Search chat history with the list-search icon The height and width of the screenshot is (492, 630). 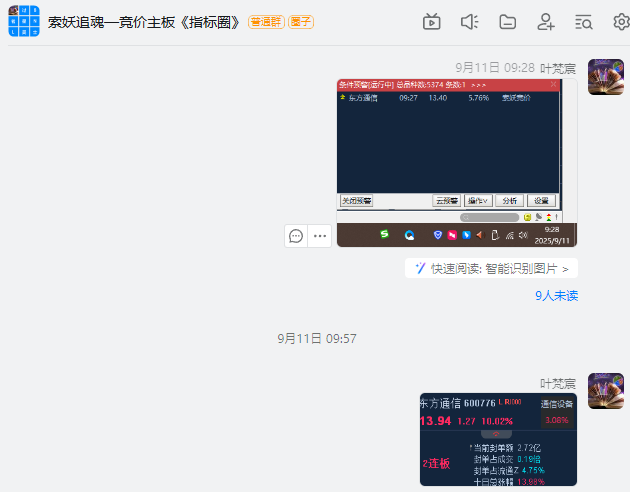(x=584, y=22)
